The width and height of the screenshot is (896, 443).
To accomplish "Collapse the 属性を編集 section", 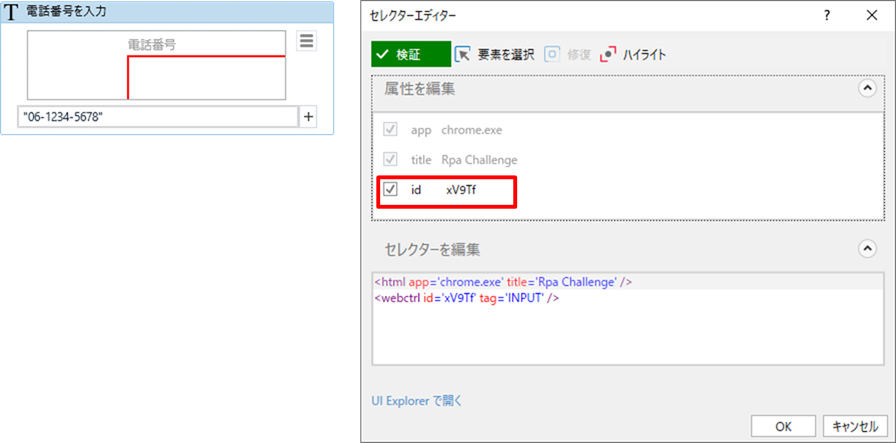I will (867, 89).
